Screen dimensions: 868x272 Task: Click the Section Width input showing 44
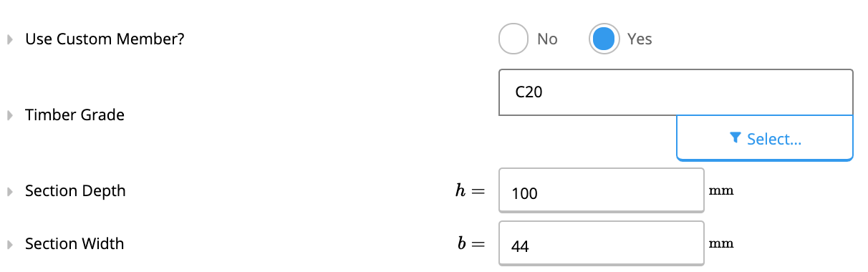coord(602,243)
